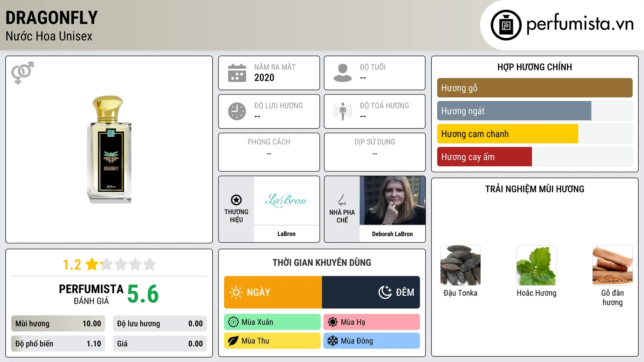Click the nose perfumer icon

coord(342,200)
